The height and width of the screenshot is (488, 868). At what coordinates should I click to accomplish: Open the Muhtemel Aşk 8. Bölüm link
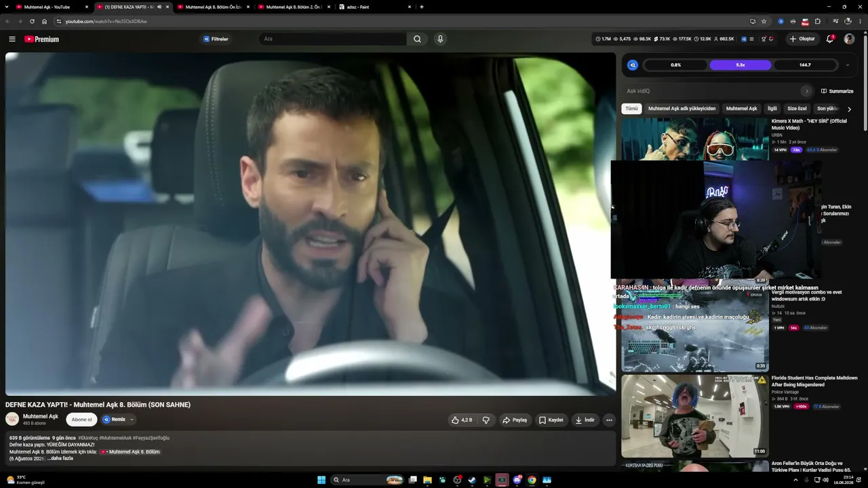tap(130, 452)
